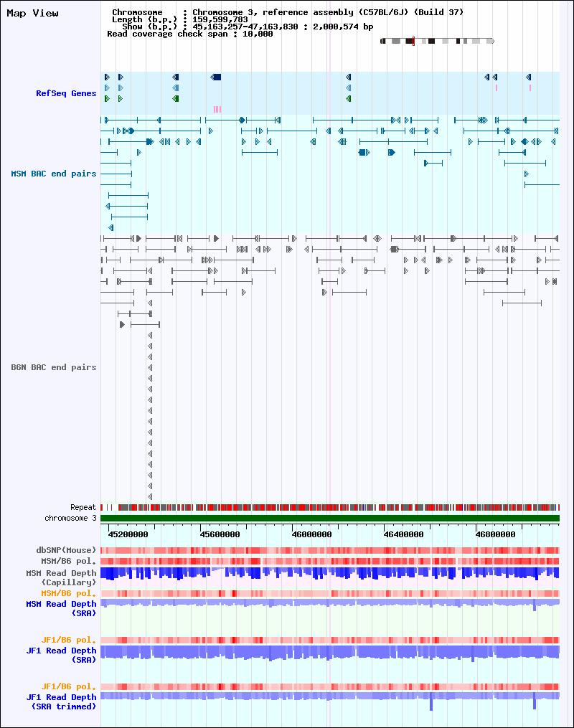Click the wide dark blue RefSeq gene block
574x728 pixels.
click(216, 77)
